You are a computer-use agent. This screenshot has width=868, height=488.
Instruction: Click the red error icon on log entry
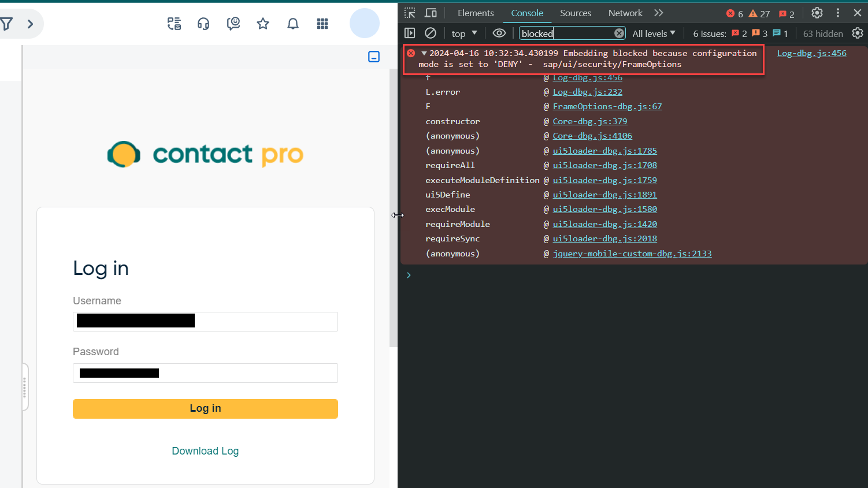point(411,53)
